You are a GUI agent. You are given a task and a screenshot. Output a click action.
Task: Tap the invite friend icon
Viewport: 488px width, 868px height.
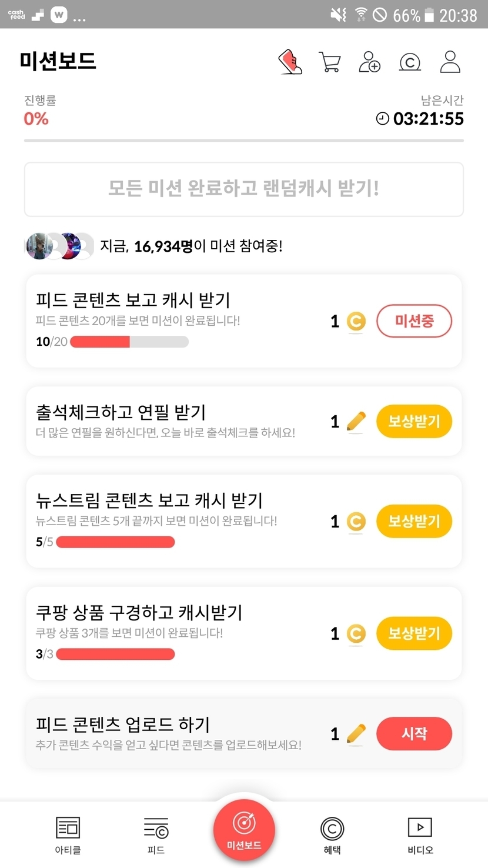click(x=369, y=62)
